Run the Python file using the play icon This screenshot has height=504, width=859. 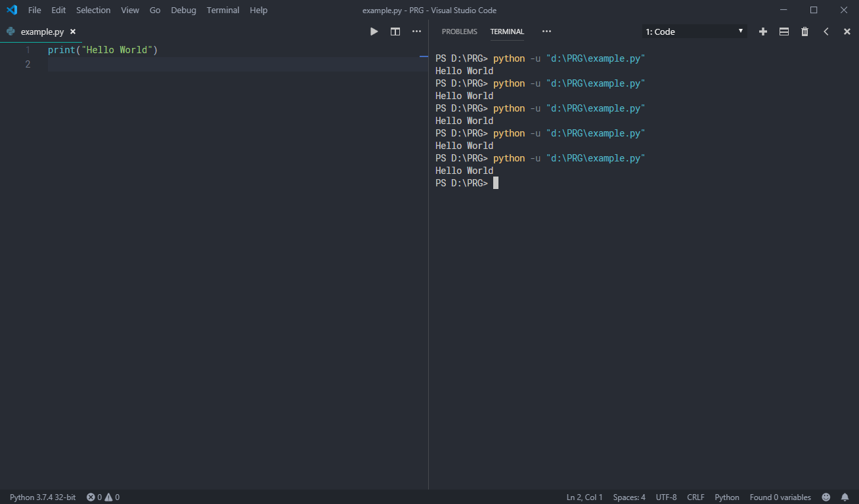coord(374,31)
